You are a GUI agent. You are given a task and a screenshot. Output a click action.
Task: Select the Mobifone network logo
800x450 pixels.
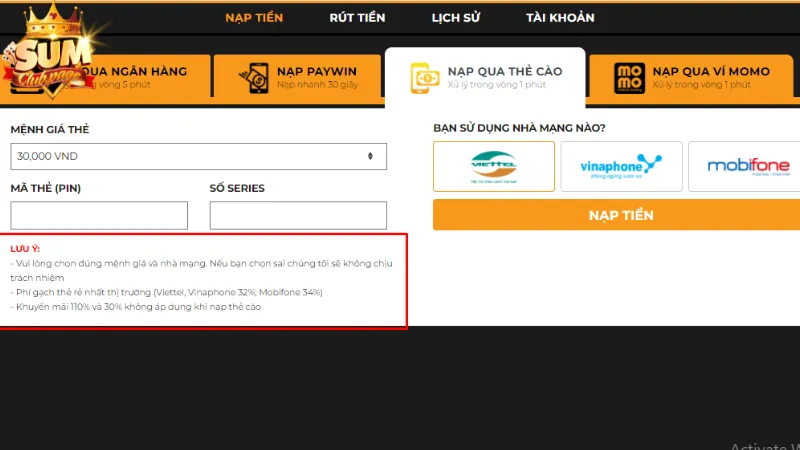[x=748, y=166]
